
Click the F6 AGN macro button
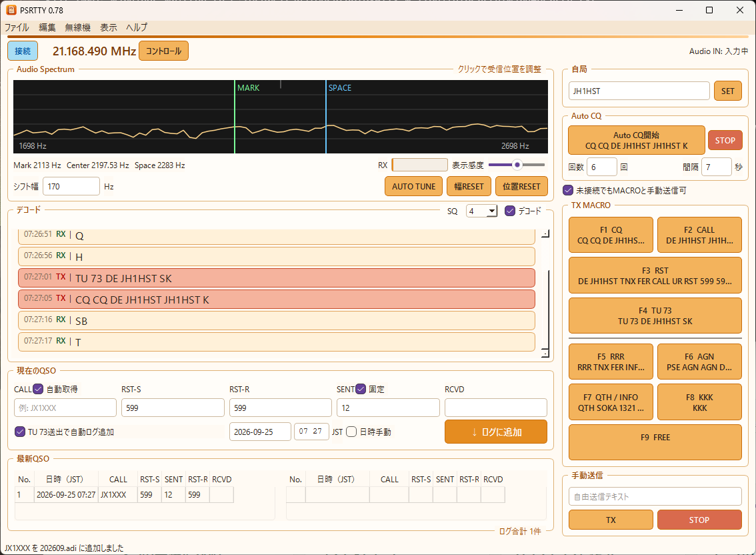click(x=699, y=362)
